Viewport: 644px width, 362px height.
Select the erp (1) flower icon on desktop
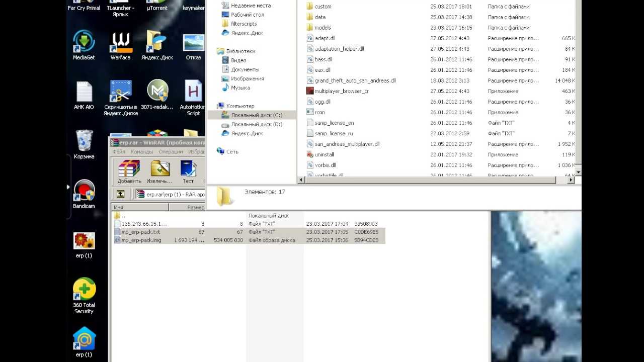pos(84,245)
